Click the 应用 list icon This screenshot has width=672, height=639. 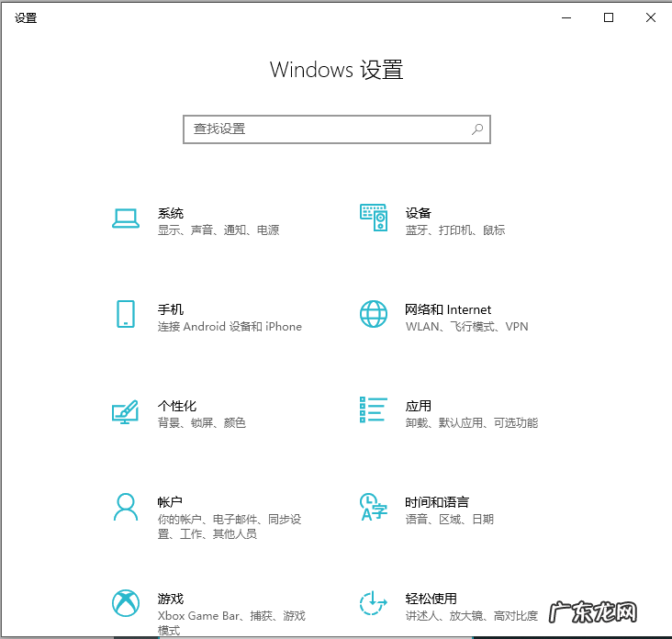click(374, 409)
